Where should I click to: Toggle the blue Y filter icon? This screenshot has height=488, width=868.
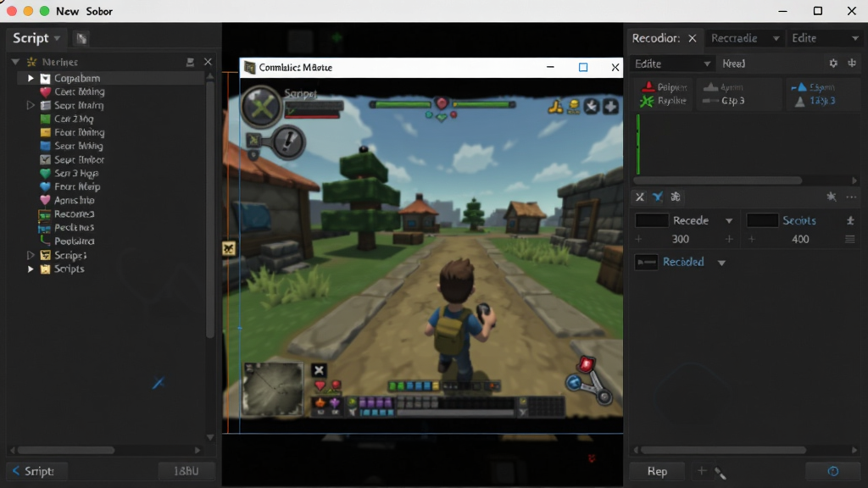[x=657, y=197]
